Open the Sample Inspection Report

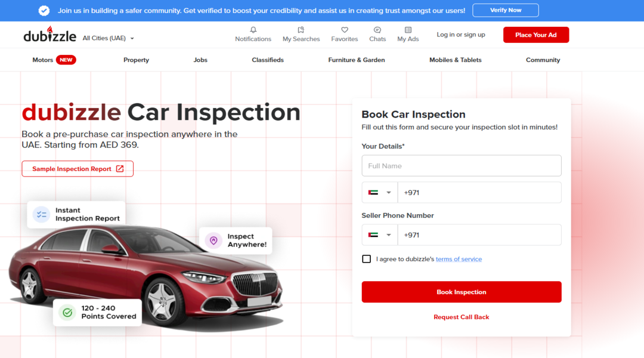[x=78, y=169]
